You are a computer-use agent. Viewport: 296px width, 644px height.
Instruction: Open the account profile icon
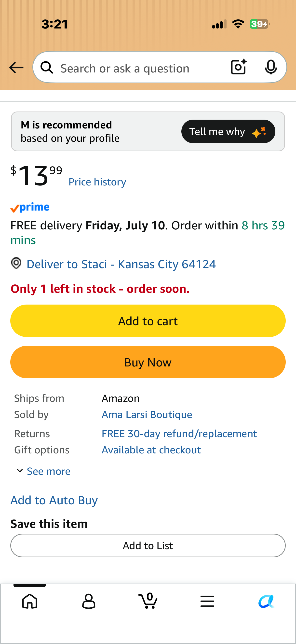89,601
